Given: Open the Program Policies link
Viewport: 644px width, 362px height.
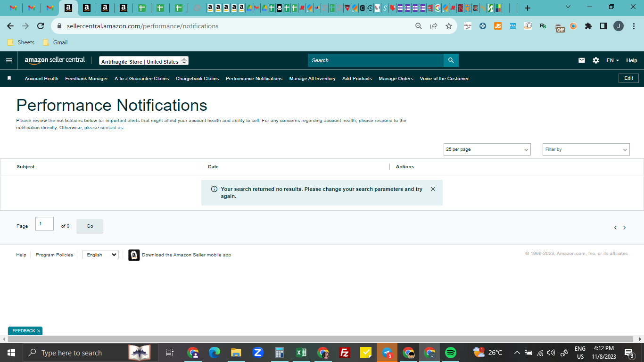Looking at the screenshot, I should click(x=54, y=255).
